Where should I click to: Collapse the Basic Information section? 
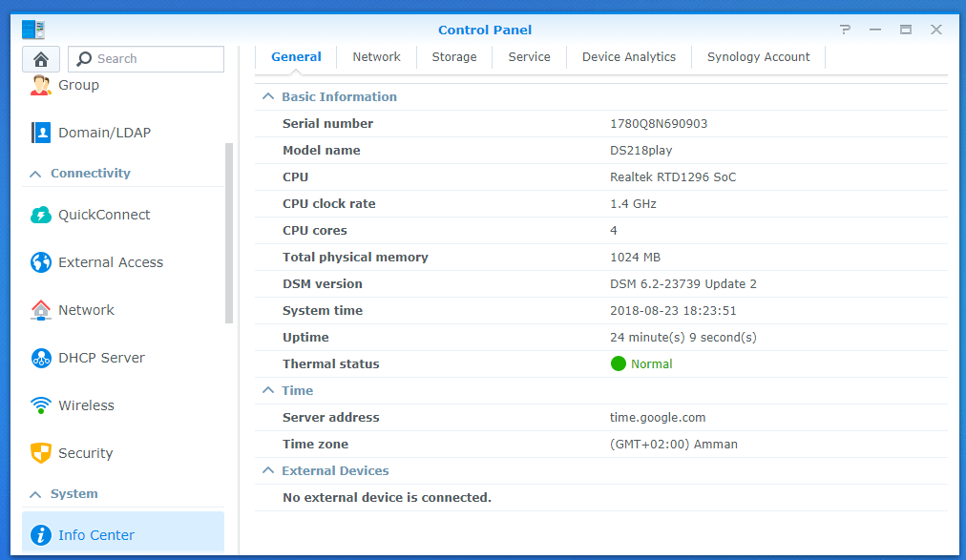(x=268, y=97)
